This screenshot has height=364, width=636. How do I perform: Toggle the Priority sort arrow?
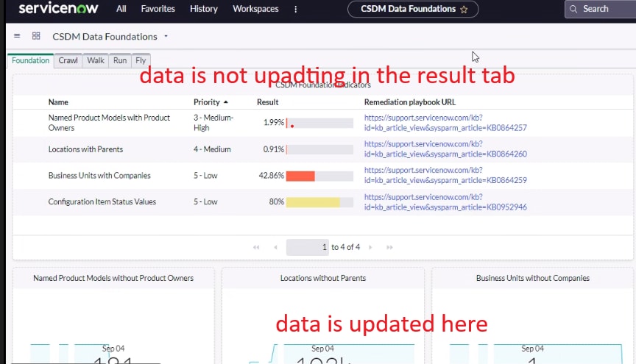[x=226, y=102]
